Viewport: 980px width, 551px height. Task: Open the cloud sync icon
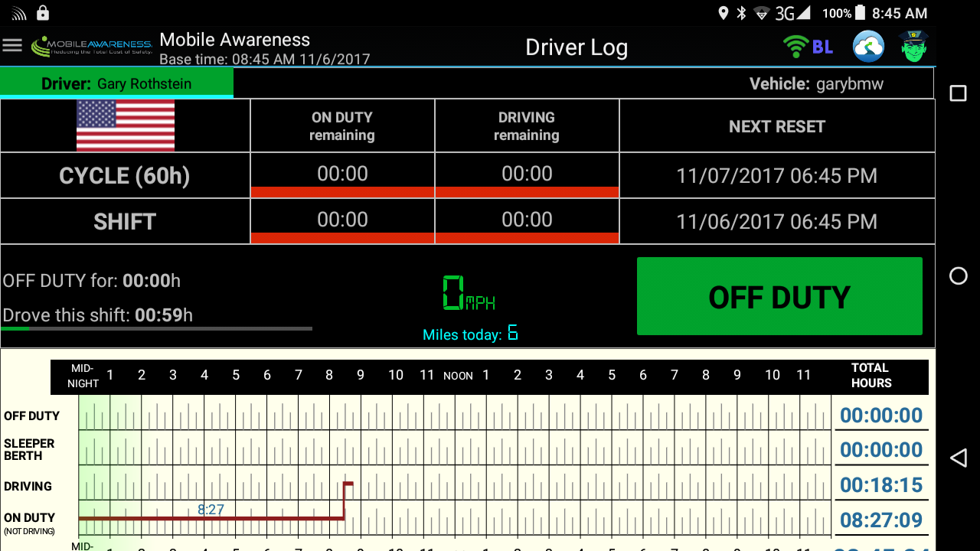867,46
